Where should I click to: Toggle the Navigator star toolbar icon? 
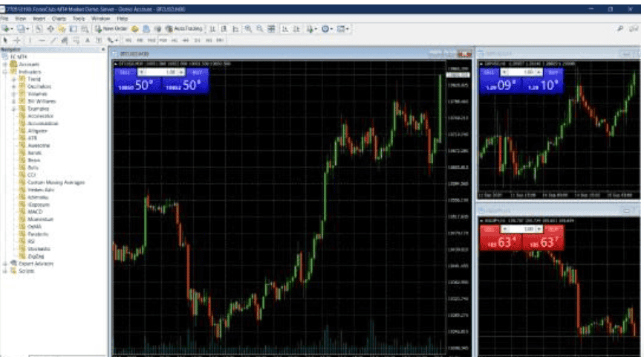(62, 29)
